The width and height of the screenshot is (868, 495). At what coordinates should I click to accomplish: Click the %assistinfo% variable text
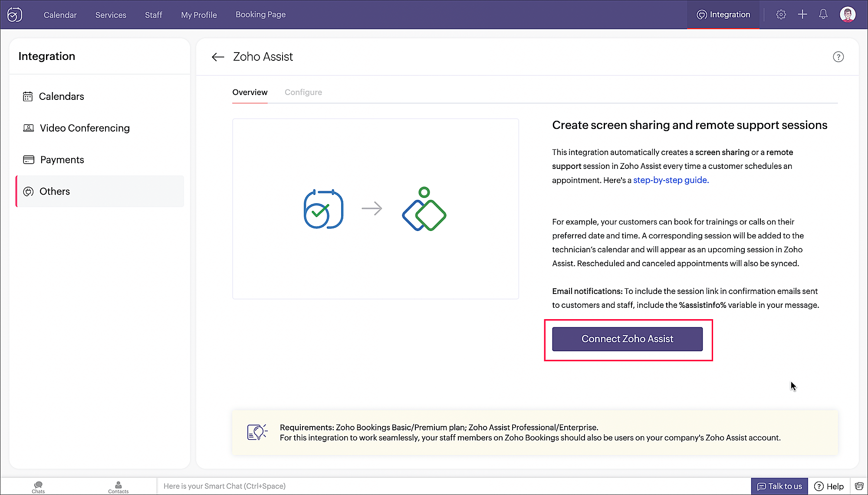point(703,305)
